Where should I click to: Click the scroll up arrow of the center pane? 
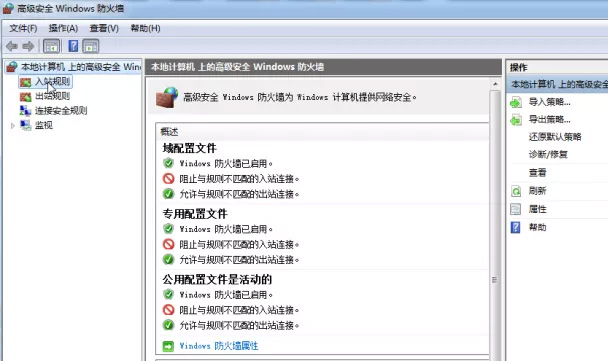(x=495, y=84)
